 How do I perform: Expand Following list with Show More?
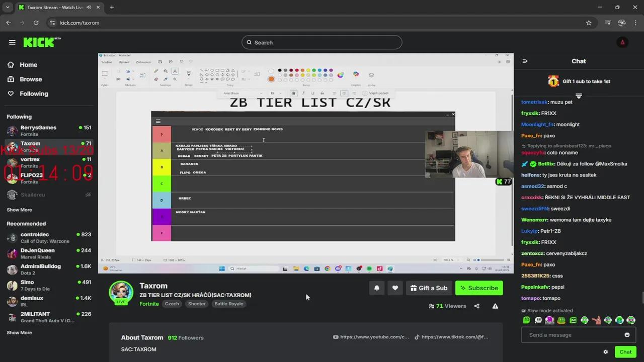point(19,210)
